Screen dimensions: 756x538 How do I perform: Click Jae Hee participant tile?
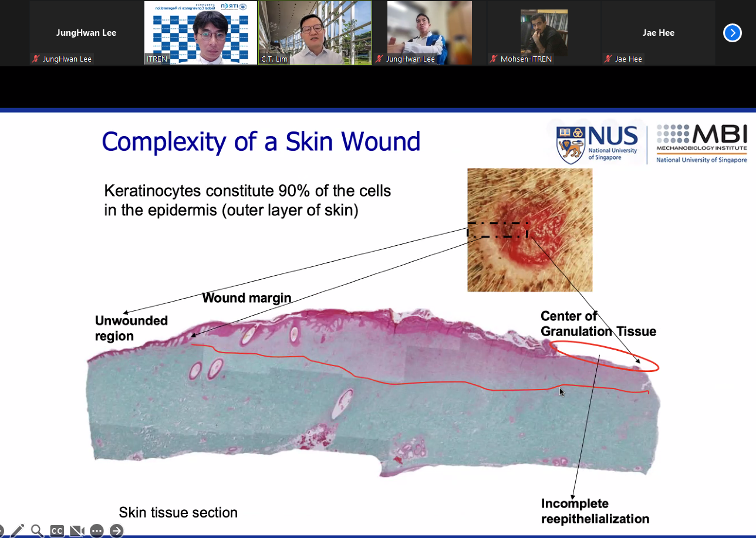(x=658, y=32)
